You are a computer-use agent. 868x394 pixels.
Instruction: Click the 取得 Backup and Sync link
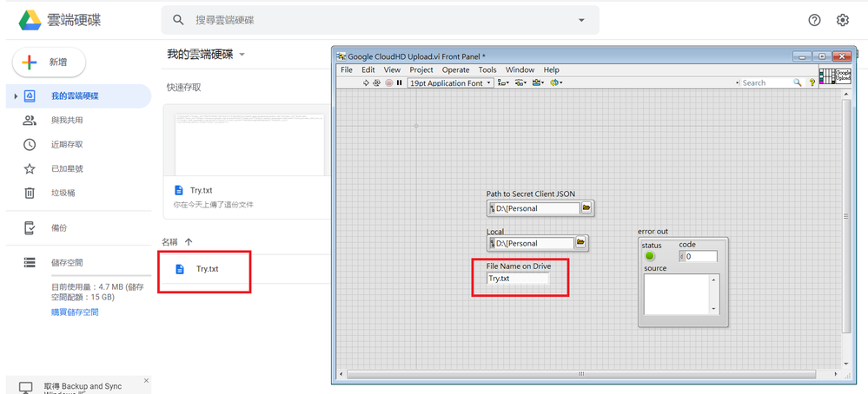point(83,386)
